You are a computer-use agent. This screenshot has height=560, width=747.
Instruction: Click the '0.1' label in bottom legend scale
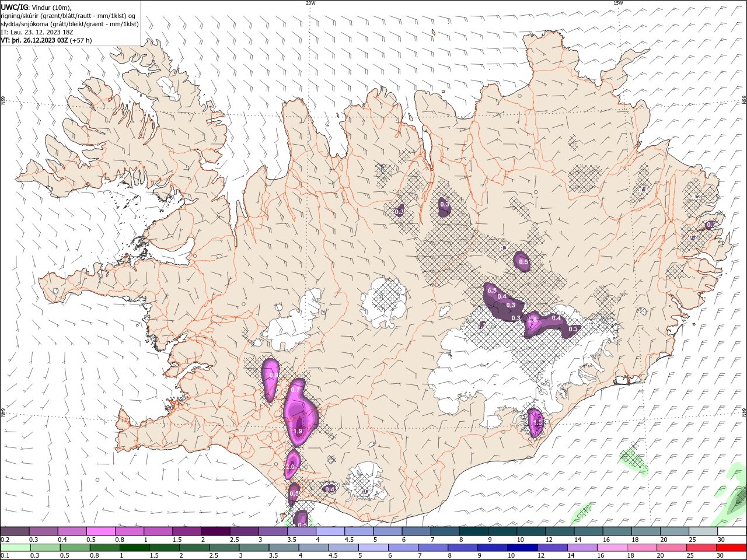pyautogui.click(x=5, y=556)
